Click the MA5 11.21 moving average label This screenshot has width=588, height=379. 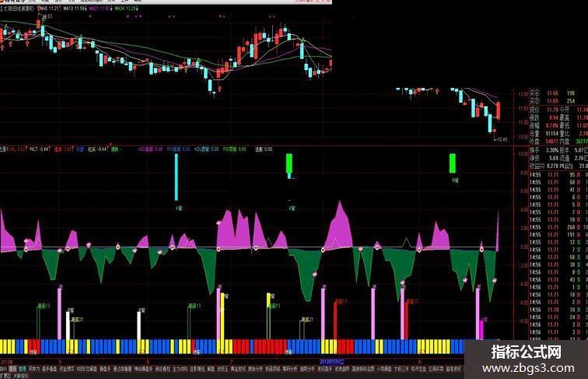pos(49,8)
